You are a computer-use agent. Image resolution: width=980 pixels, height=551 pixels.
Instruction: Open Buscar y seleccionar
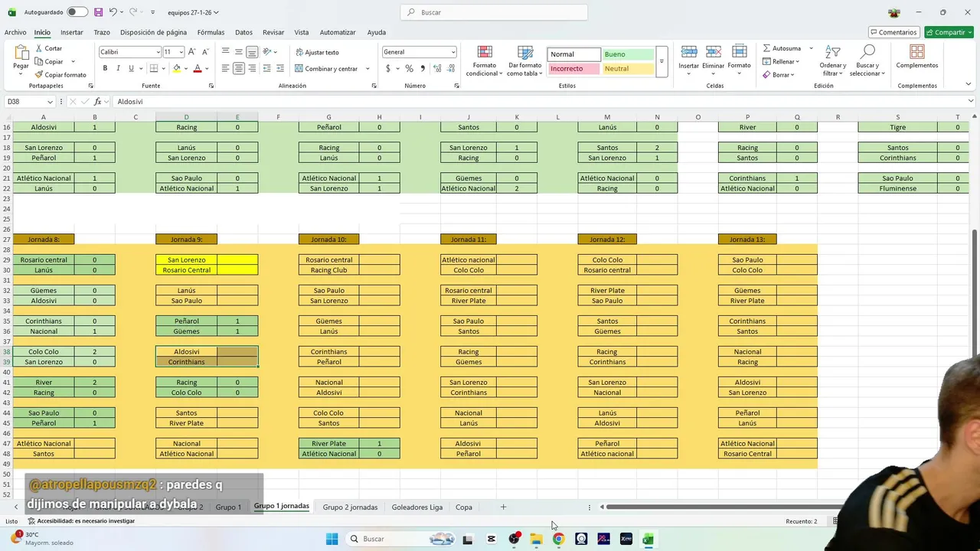(x=867, y=60)
